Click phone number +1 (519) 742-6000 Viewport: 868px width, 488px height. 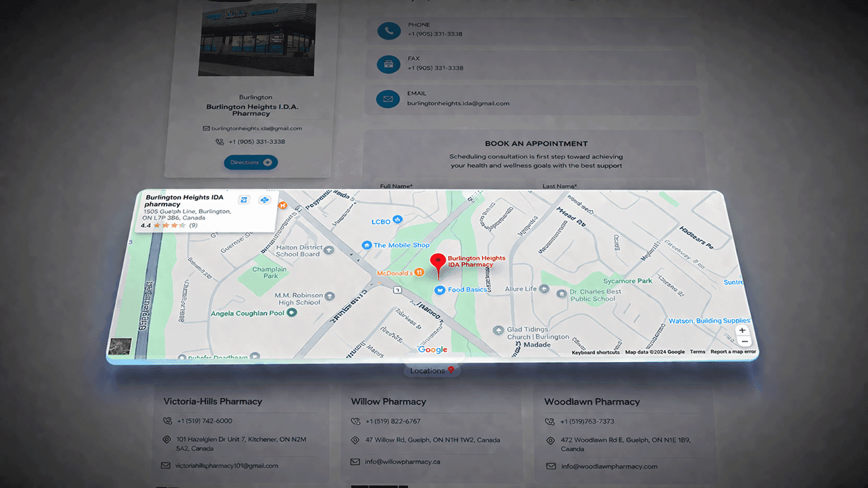(204, 421)
